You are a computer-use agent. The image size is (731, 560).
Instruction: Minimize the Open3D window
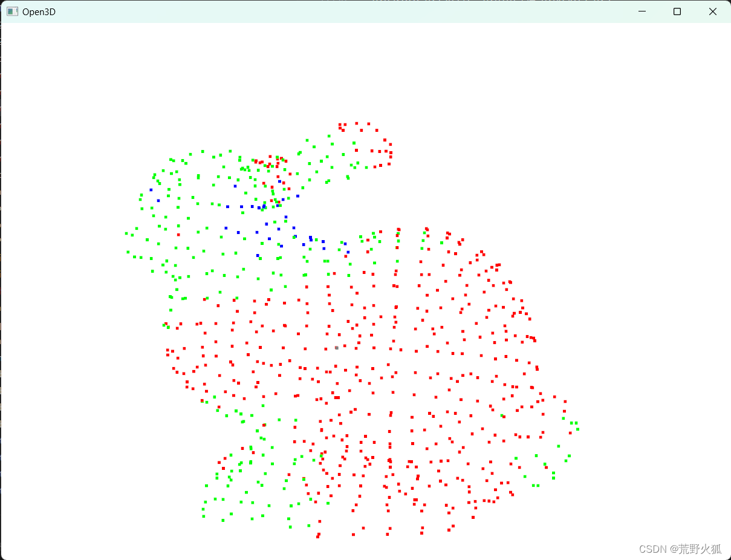point(642,11)
